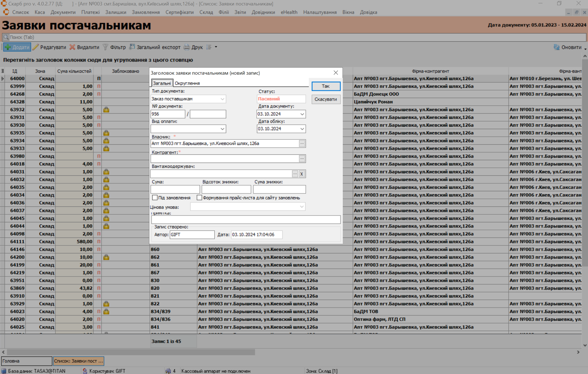This screenshot has width=588, height=374.
Task: Open the Вид оплати dropdown
Action: 222,129
